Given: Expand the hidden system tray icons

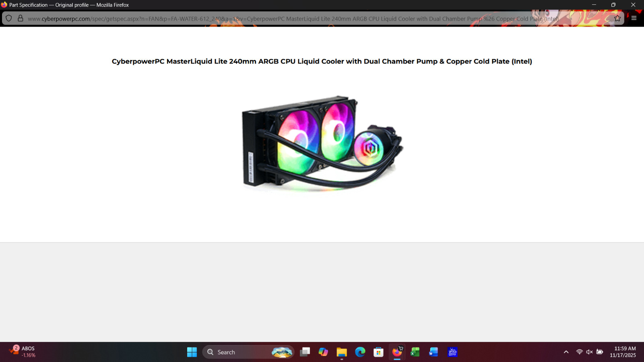Looking at the screenshot, I should tap(566, 352).
